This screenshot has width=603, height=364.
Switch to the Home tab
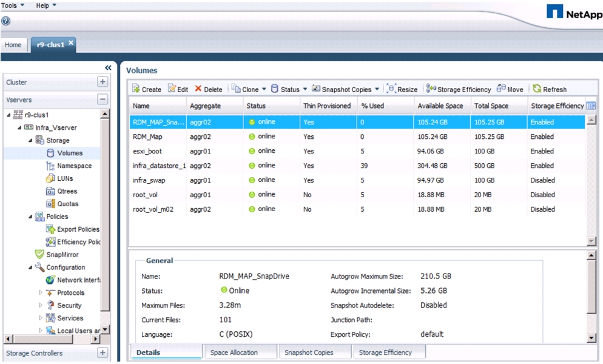pos(13,45)
